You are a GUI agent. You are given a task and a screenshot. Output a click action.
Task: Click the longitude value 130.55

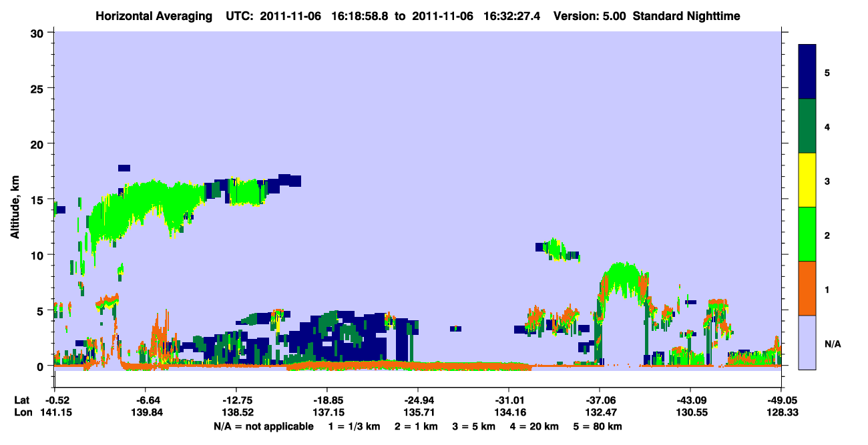coord(690,412)
